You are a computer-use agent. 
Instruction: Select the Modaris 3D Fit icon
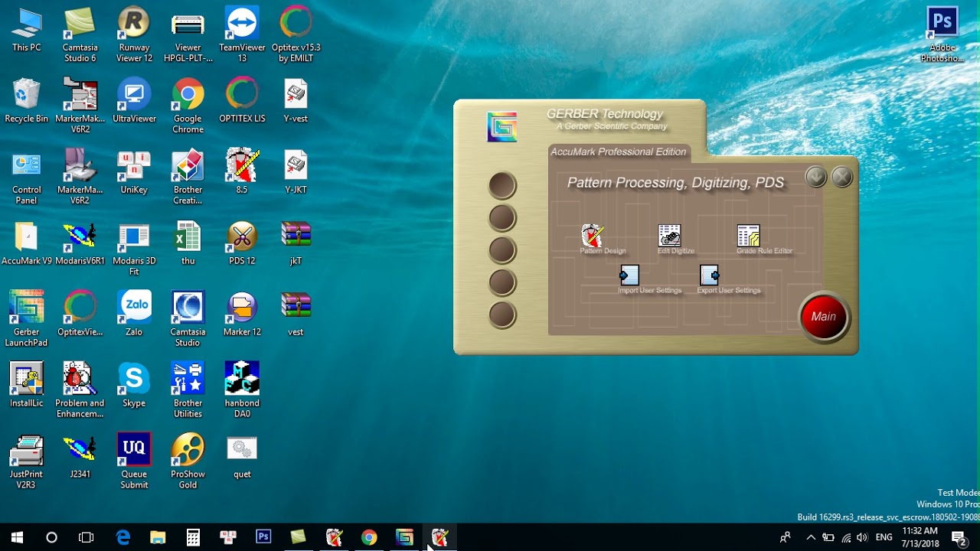coord(134,249)
